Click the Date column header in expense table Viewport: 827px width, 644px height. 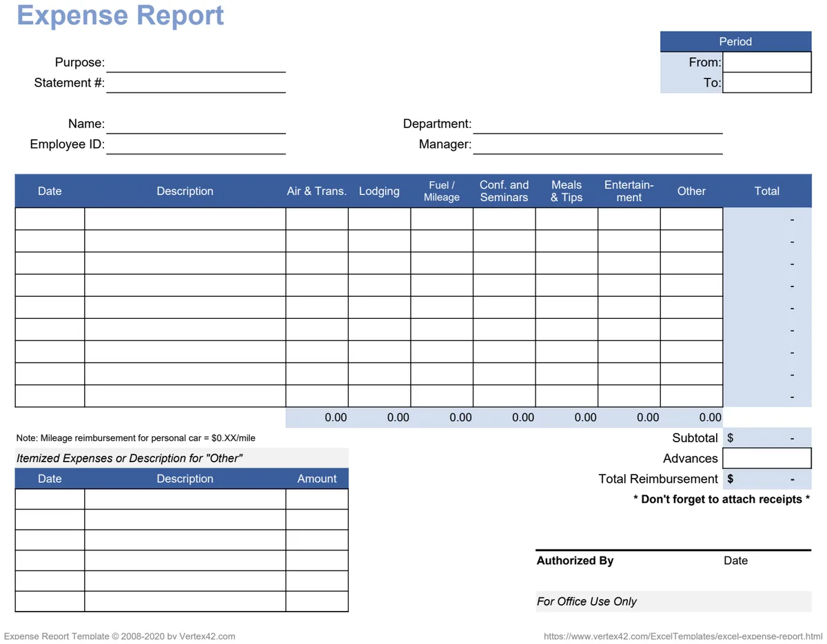[x=50, y=191]
